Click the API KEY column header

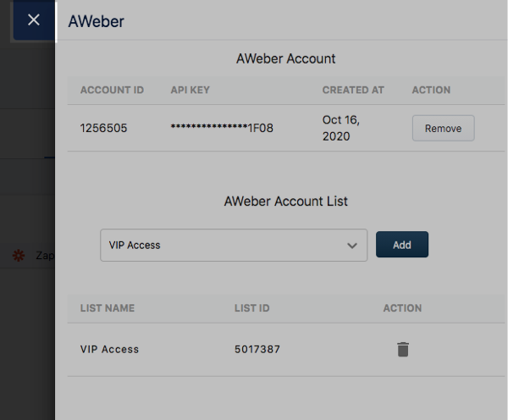coord(190,90)
